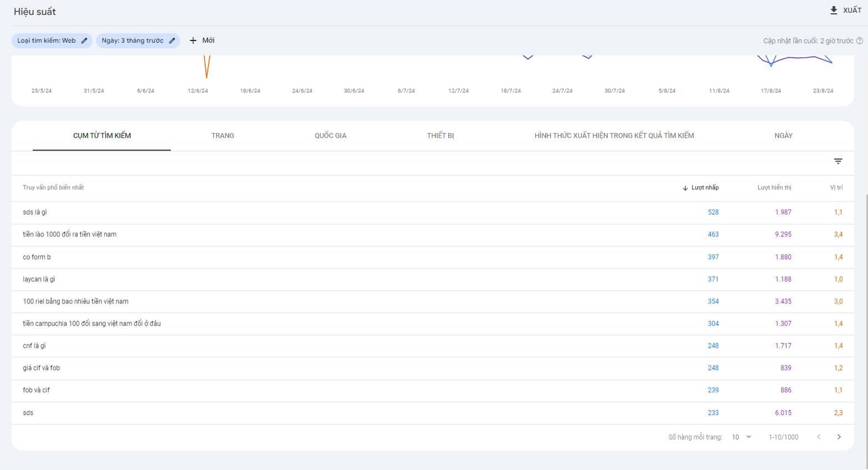The width and height of the screenshot is (868, 470).
Task: Switch to the THIẾT BỊ tab
Action: [440, 135]
